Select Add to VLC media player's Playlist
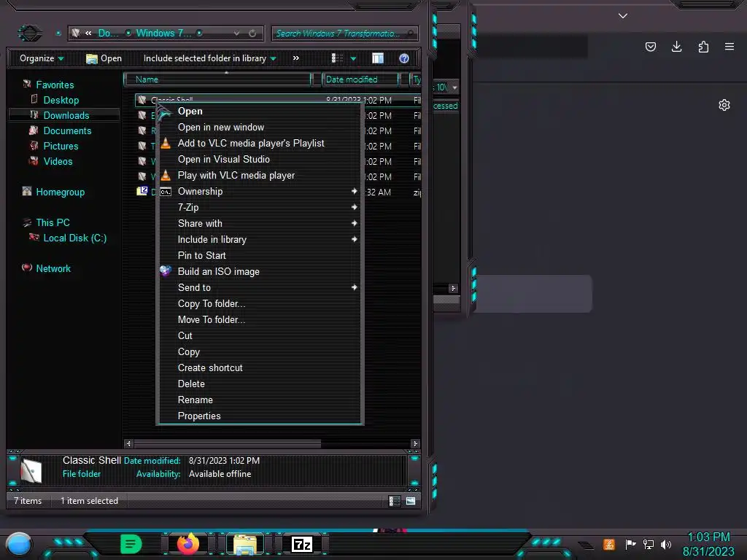Image resolution: width=747 pixels, height=560 pixels. [260, 144]
